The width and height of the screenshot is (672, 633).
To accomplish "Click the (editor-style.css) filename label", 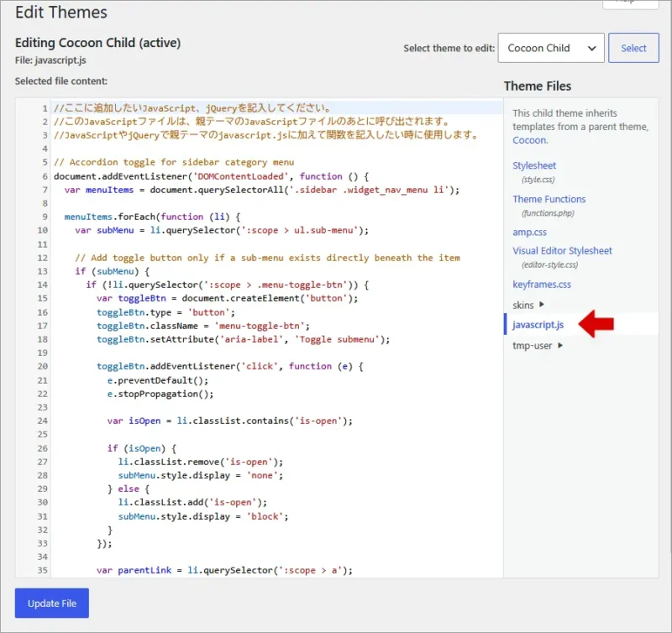I will tap(549, 264).
